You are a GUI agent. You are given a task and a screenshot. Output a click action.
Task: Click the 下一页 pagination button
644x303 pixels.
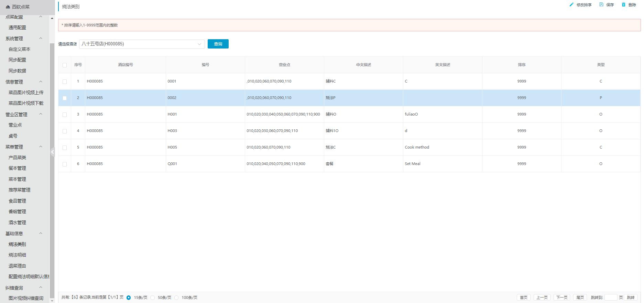click(x=562, y=297)
